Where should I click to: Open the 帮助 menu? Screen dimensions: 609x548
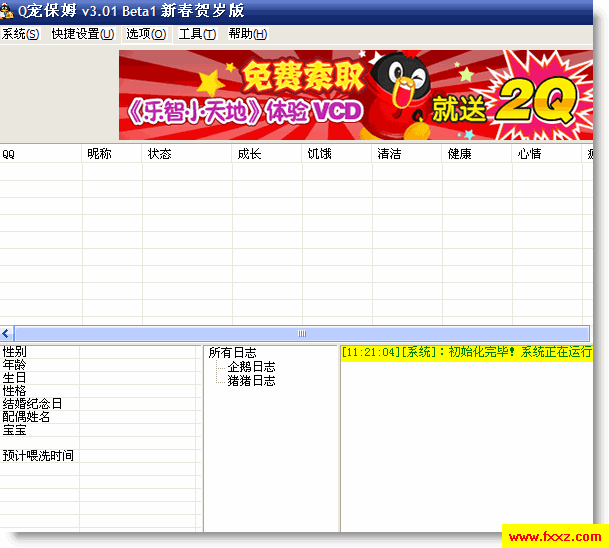tap(247, 34)
